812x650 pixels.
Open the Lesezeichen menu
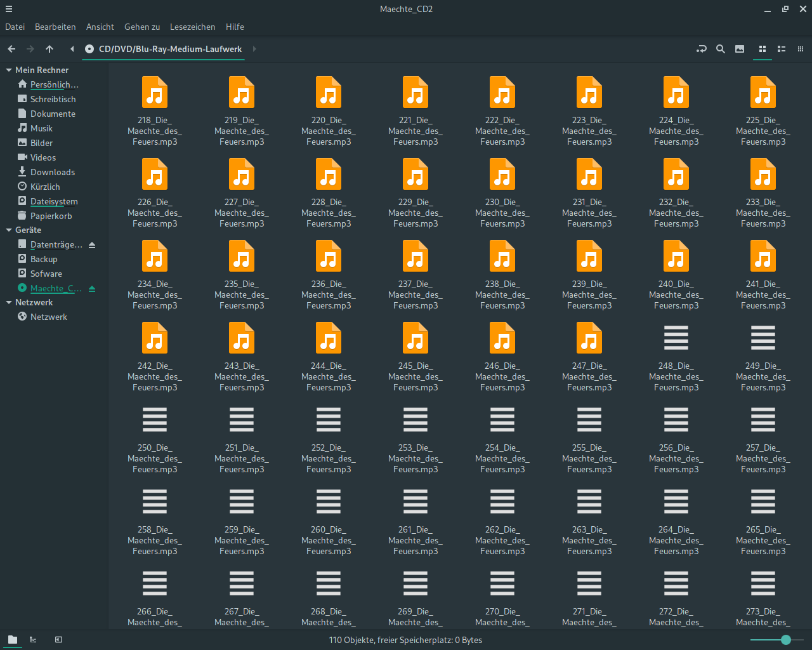tap(192, 27)
